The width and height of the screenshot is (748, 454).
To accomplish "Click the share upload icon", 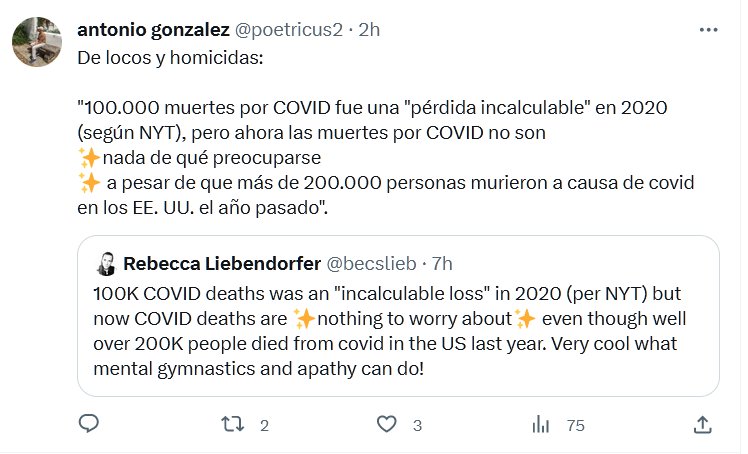I will tap(703, 425).
